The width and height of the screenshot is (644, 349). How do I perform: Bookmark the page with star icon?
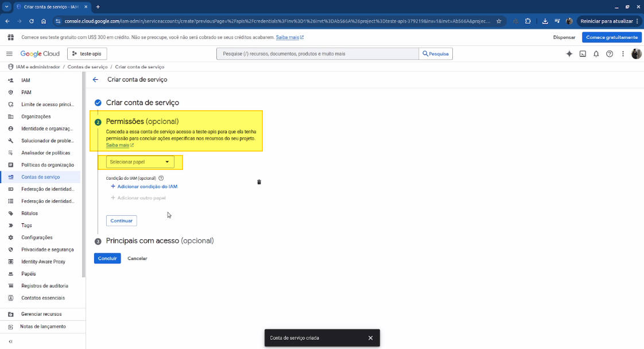499,21
